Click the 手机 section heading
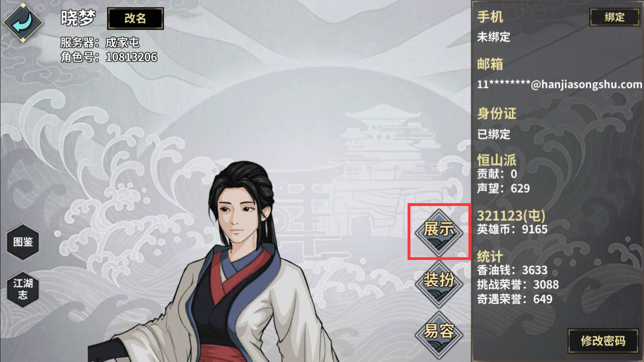The image size is (644, 362). [x=490, y=17]
